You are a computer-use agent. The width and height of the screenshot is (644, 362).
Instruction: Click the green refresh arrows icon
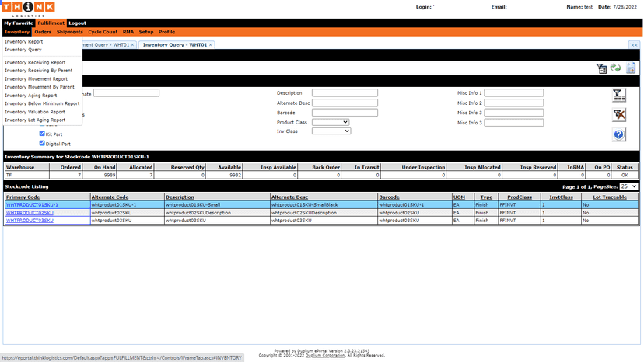click(615, 68)
